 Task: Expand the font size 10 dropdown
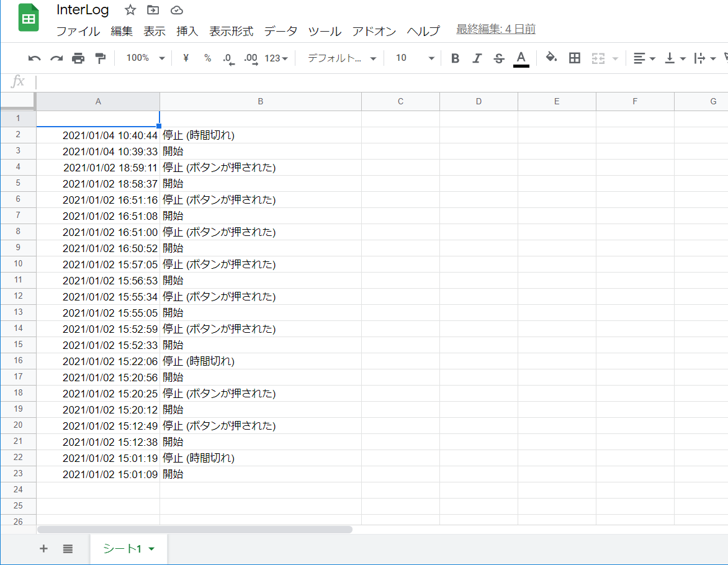tap(415, 58)
